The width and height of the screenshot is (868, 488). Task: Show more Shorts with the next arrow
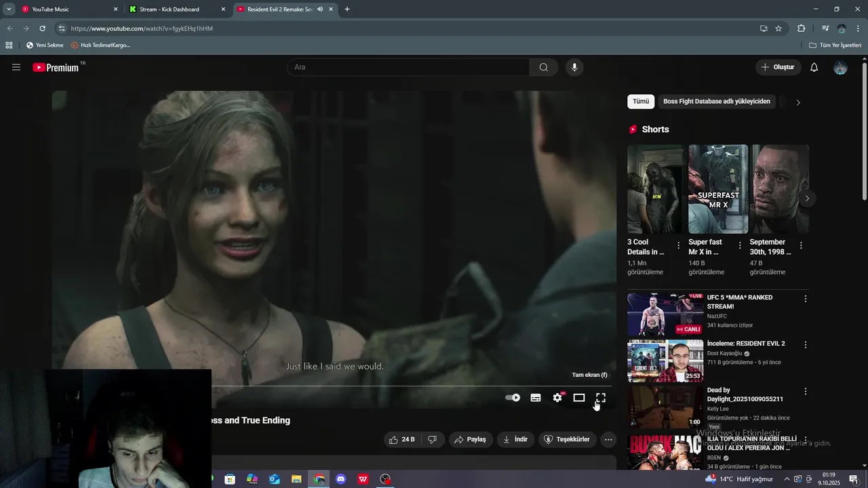tap(807, 199)
